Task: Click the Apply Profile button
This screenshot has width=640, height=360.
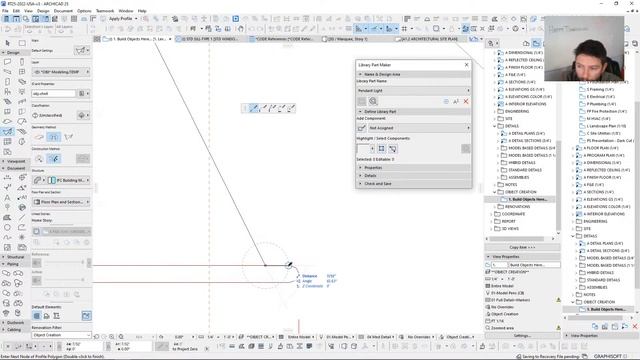Action: pos(121,19)
